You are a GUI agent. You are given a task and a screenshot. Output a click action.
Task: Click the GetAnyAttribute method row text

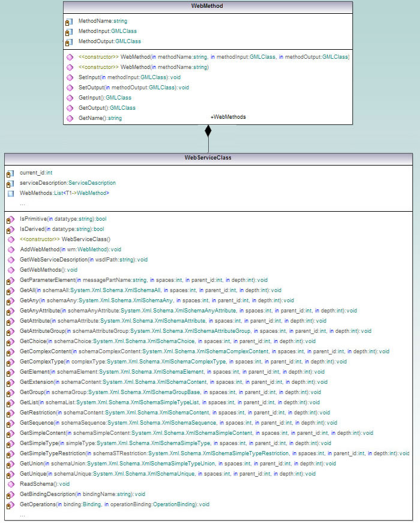(x=188, y=311)
